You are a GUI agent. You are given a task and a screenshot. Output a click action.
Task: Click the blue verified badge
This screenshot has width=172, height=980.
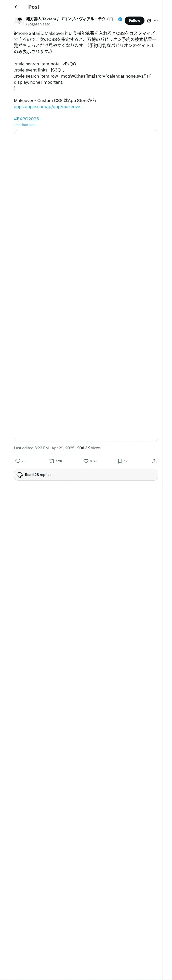[x=120, y=19]
